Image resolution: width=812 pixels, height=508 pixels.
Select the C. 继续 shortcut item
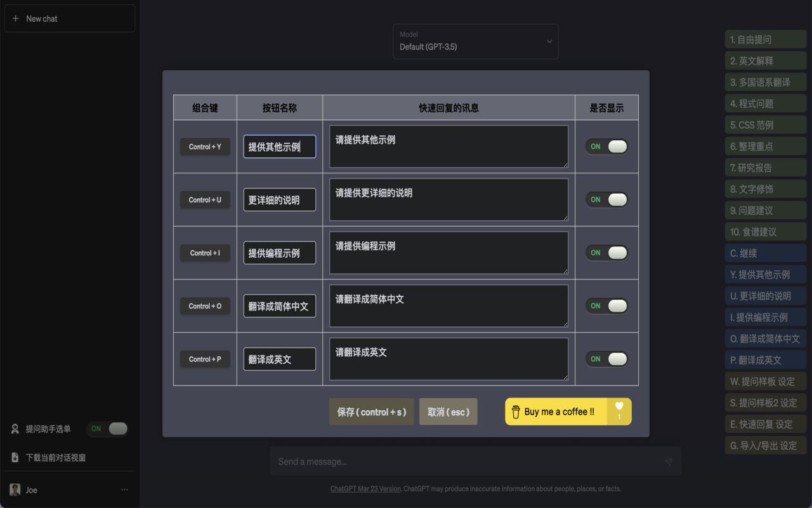[765, 253]
